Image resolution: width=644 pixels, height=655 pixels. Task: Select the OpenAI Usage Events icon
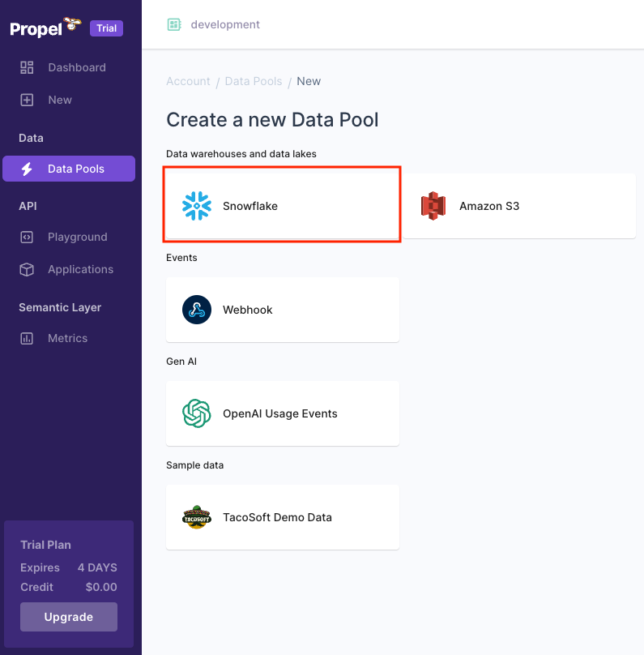(x=196, y=413)
